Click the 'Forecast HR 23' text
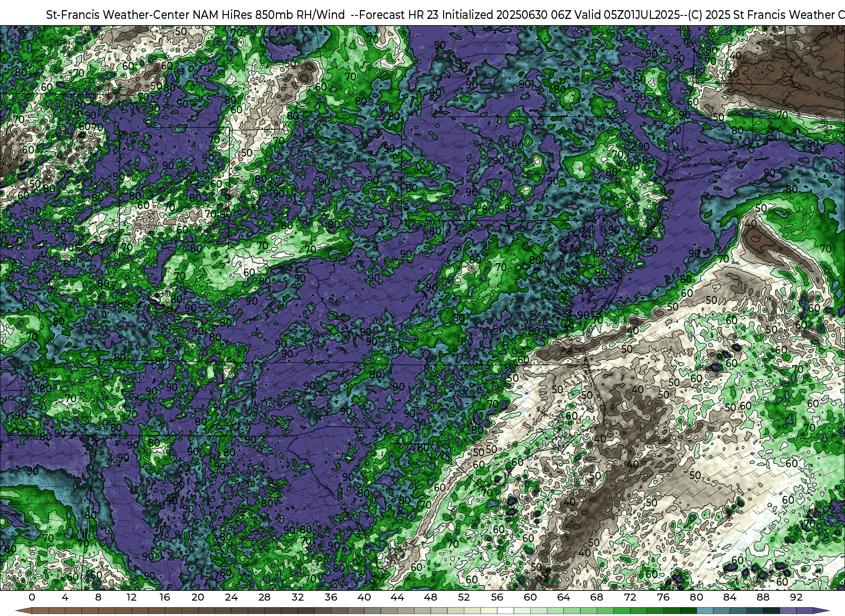This screenshot has height=616, width=845. pyautogui.click(x=399, y=15)
